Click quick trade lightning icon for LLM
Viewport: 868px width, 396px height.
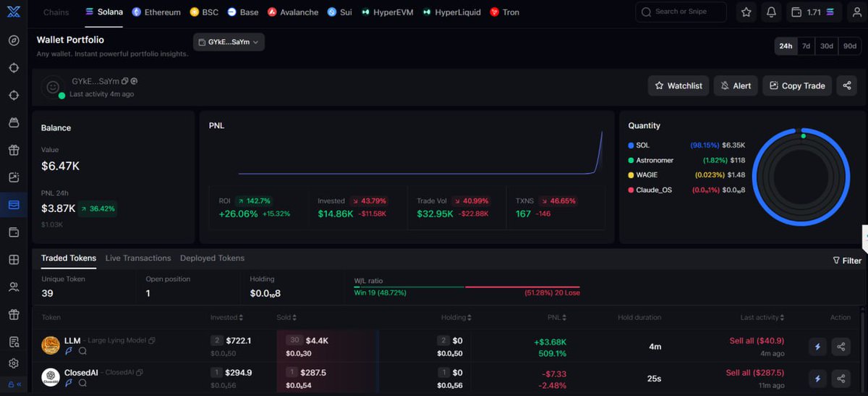(x=818, y=347)
